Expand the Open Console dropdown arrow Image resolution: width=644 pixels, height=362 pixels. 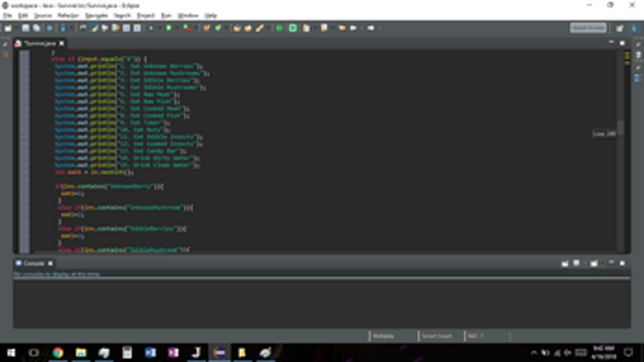coord(602,264)
